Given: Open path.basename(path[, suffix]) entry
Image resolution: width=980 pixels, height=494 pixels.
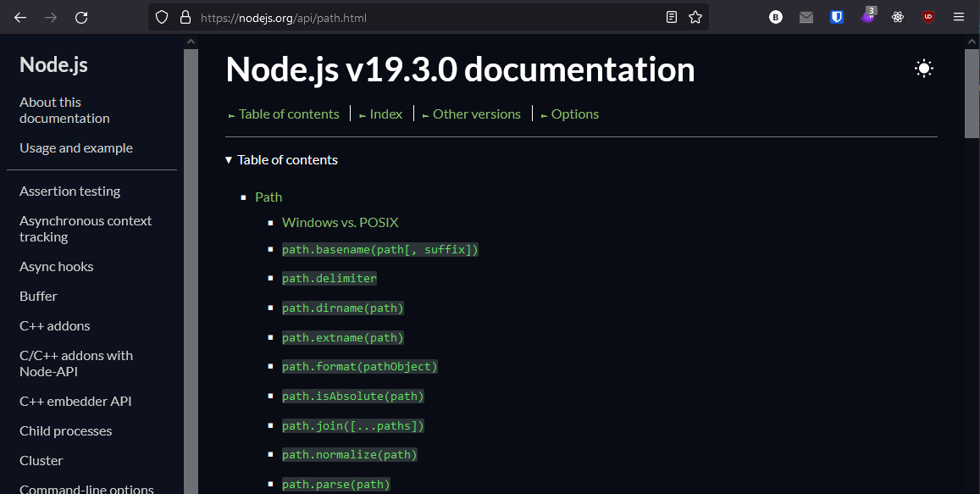Looking at the screenshot, I should pos(380,249).
